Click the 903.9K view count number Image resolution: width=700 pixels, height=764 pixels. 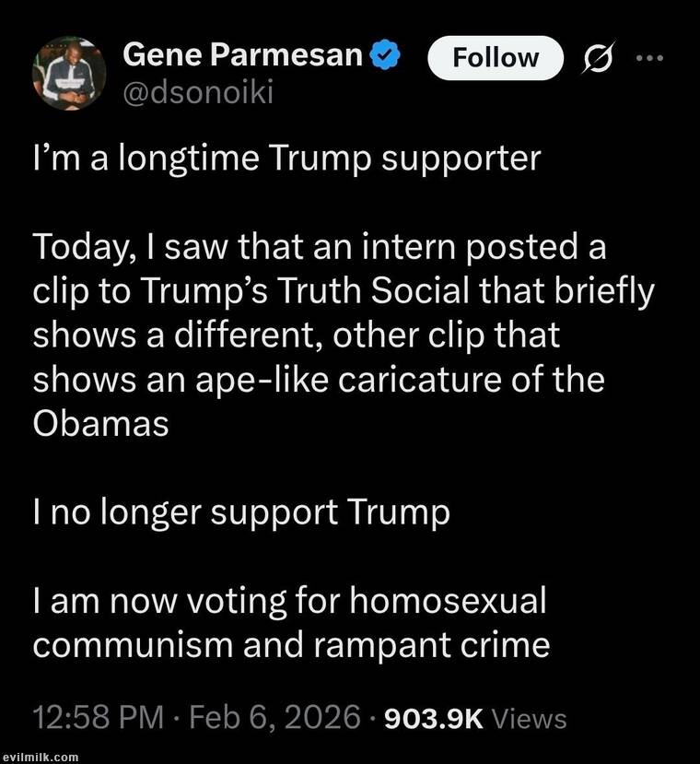coord(432,718)
